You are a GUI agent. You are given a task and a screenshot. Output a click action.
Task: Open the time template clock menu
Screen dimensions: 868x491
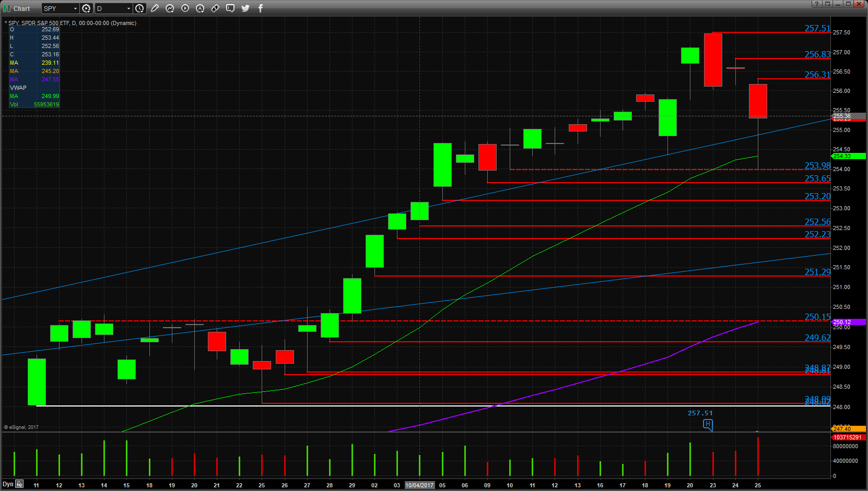pyautogui.click(x=139, y=8)
